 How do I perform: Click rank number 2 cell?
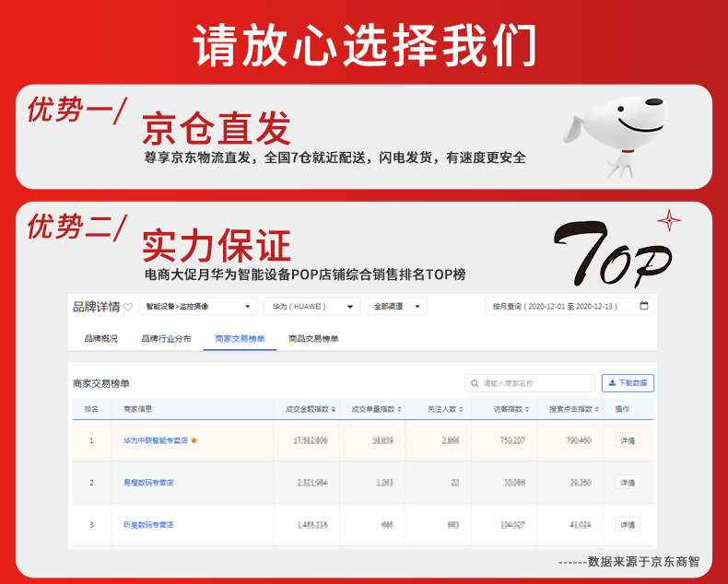click(x=91, y=483)
